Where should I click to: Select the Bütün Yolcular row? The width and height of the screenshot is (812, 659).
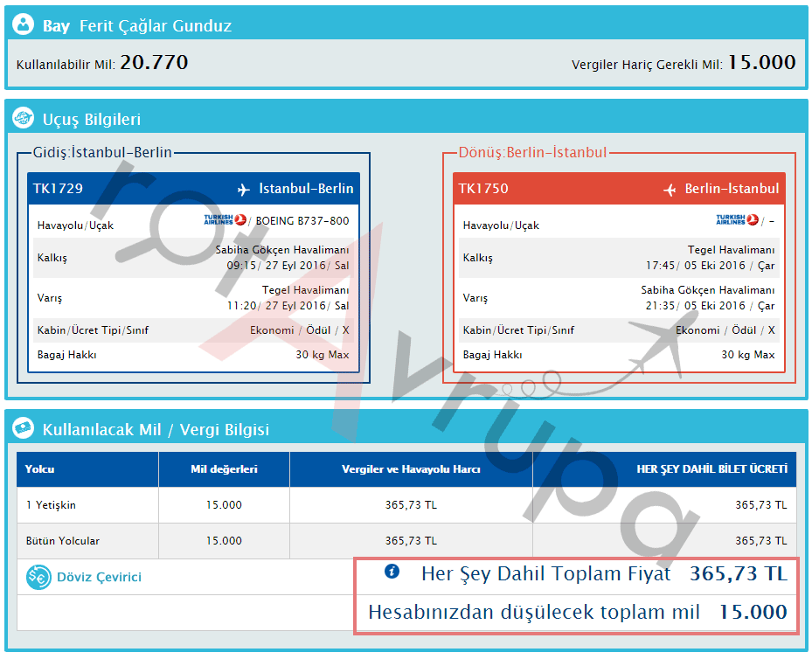(x=62, y=541)
